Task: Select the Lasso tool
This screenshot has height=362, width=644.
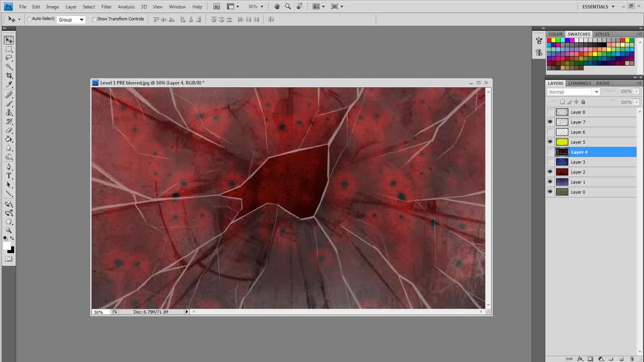Action: (9, 58)
